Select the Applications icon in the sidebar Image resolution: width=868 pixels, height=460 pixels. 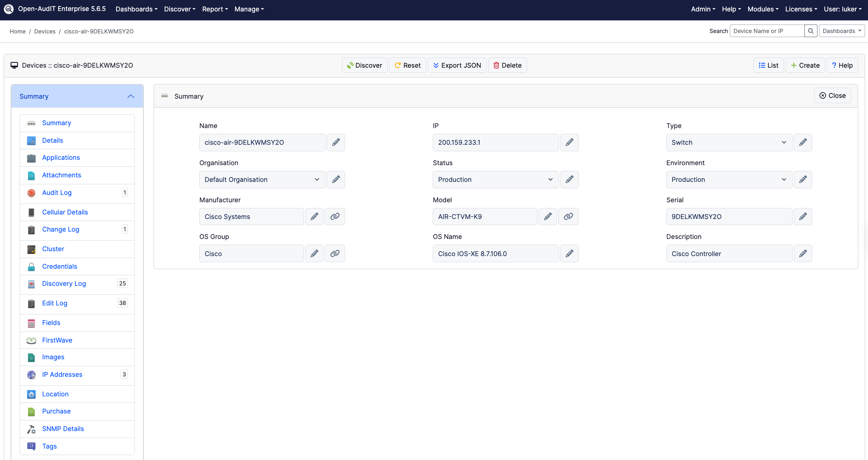[31, 158]
